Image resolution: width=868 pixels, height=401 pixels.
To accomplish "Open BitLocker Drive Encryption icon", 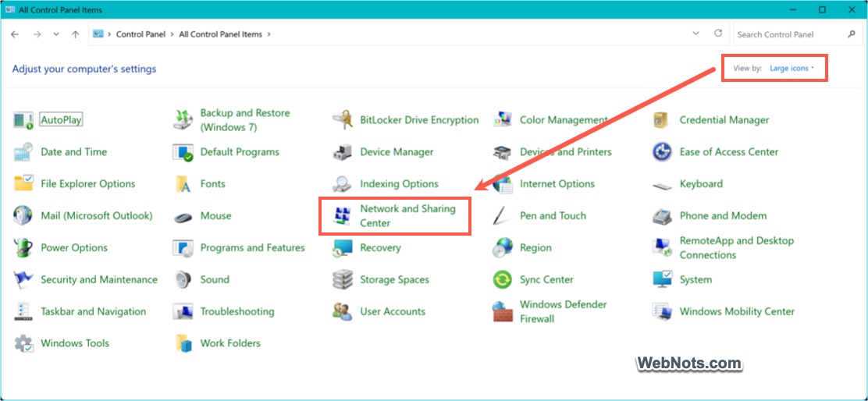I will (x=343, y=120).
